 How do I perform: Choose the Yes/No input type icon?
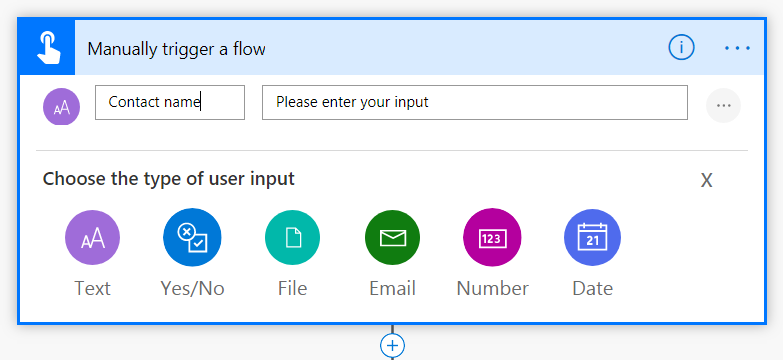pyautogui.click(x=192, y=237)
